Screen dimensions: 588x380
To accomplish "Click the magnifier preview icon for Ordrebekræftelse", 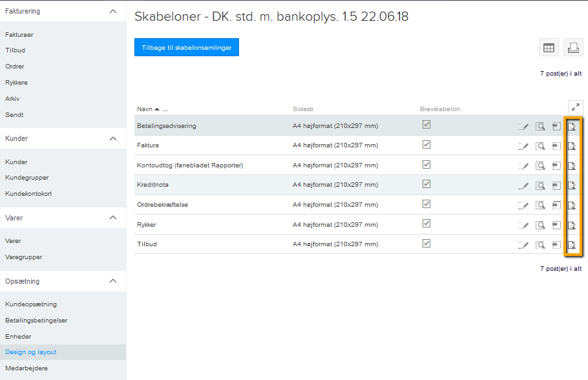I will (540, 205).
